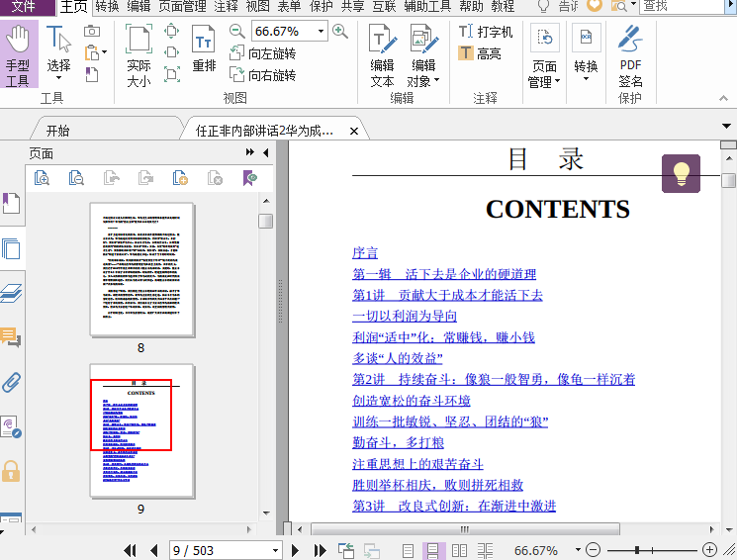
Task: Switch to the 保护 ribbon tab
Action: pos(322,6)
